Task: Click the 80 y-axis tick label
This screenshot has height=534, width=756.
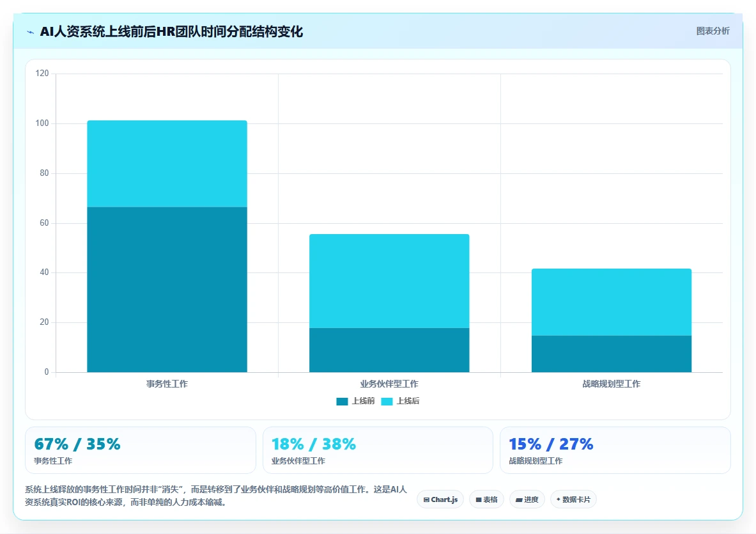Action: pyautogui.click(x=44, y=173)
